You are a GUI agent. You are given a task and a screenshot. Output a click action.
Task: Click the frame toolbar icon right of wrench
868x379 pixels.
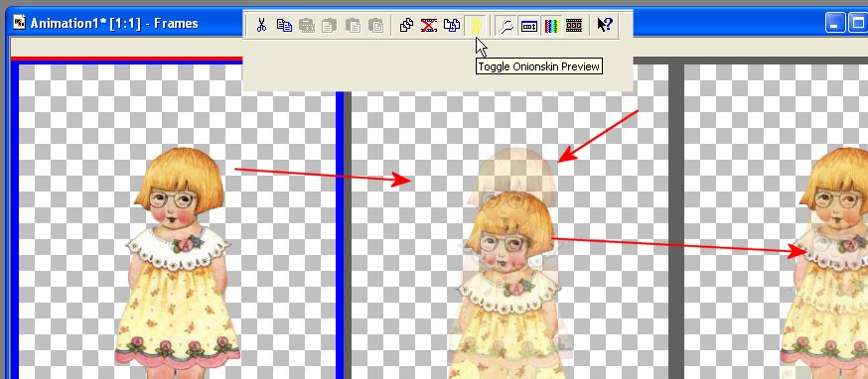pyautogui.click(x=528, y=25)
